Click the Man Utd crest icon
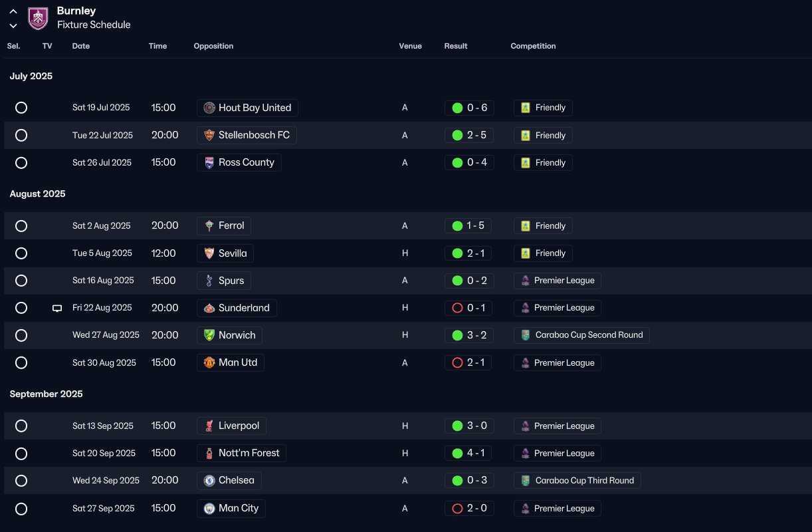Viewport: 812px width, 532px height. [x=209, y=362]
